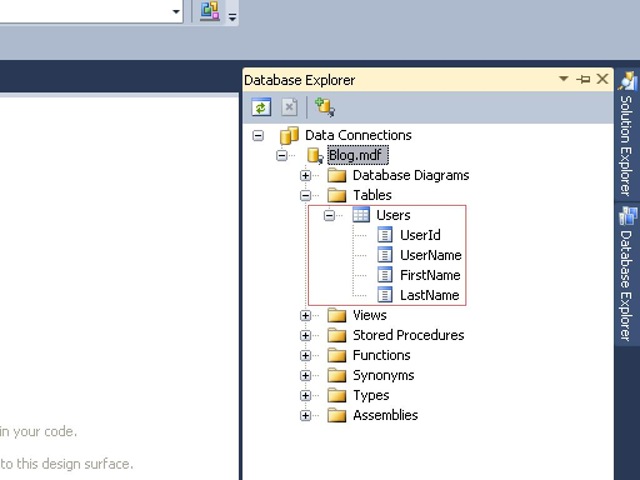Screen dimensions: 640x480
Task: Collapse the Users table node
Action: click(x=329, y=215)
